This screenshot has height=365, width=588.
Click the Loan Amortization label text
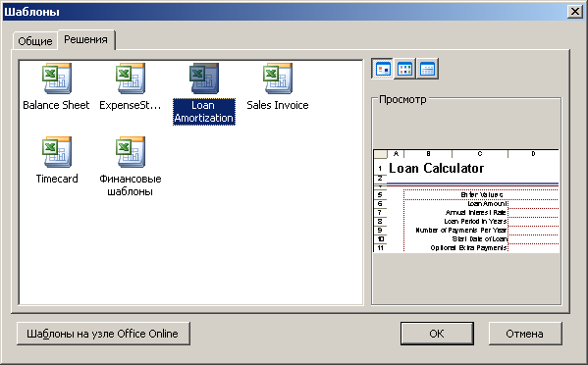coord(203,112)
